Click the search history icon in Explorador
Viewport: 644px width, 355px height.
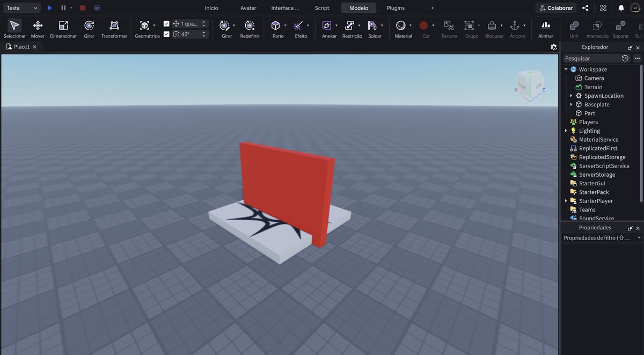[625, 58]
